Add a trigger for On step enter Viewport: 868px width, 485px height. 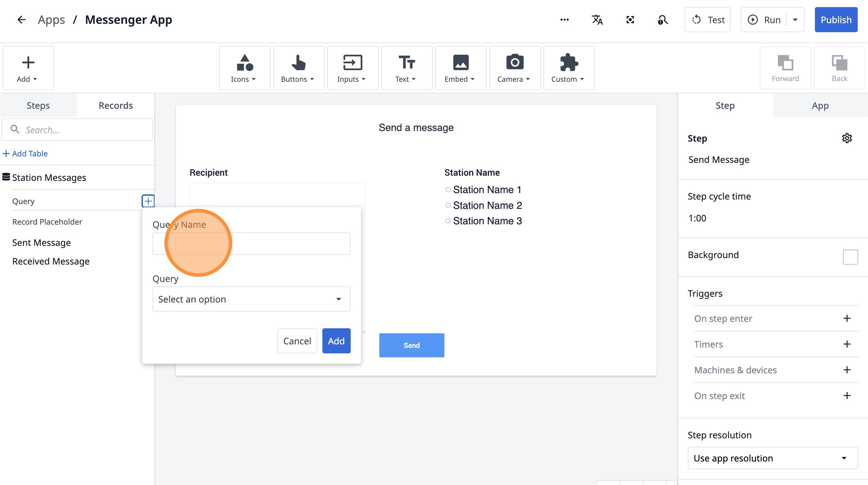coord(847,319)
